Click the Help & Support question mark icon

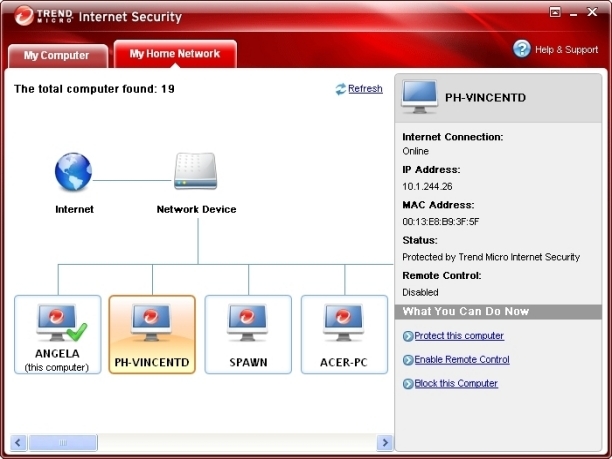pyautogui.click(x=522, y=49)
